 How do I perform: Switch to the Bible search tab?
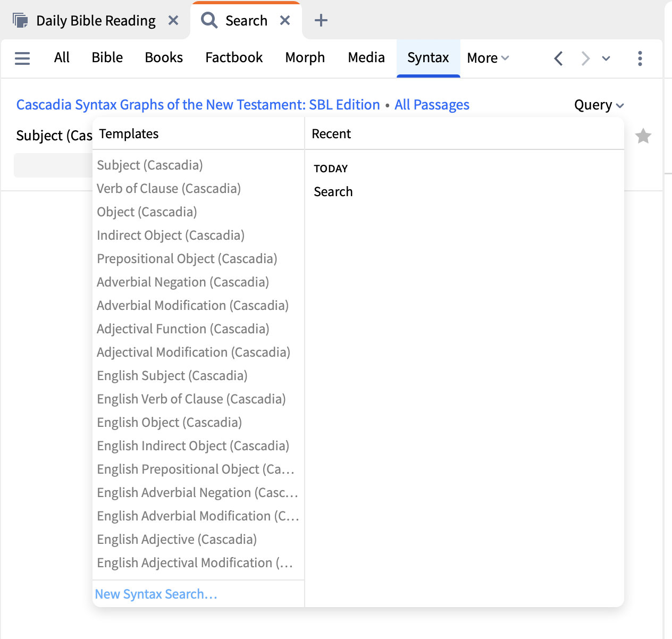point(107,57)
